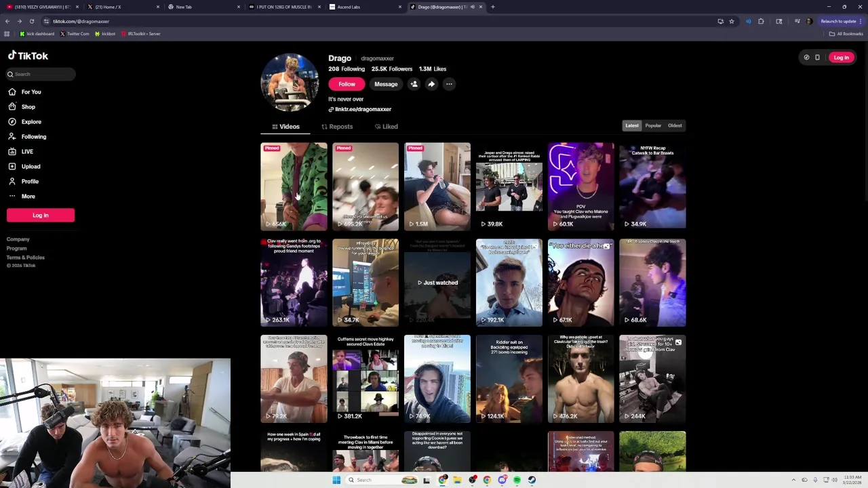868x488 pixels.
Task: Open the three-dot profile options menu
Action: coord(449,84)
